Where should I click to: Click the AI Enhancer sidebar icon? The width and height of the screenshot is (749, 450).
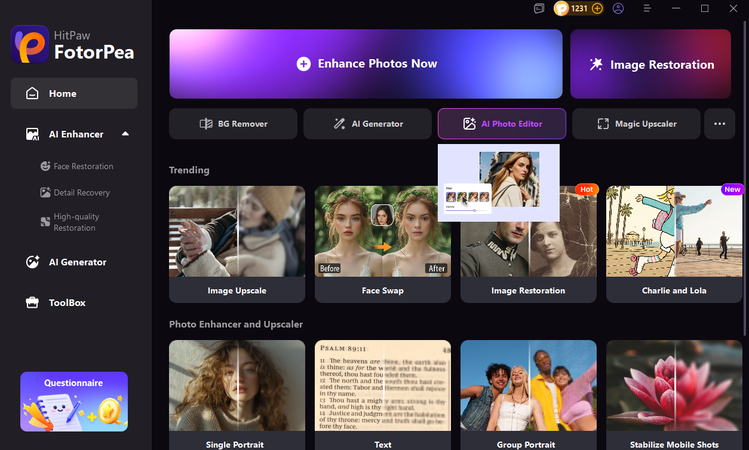tap(32, 134)
